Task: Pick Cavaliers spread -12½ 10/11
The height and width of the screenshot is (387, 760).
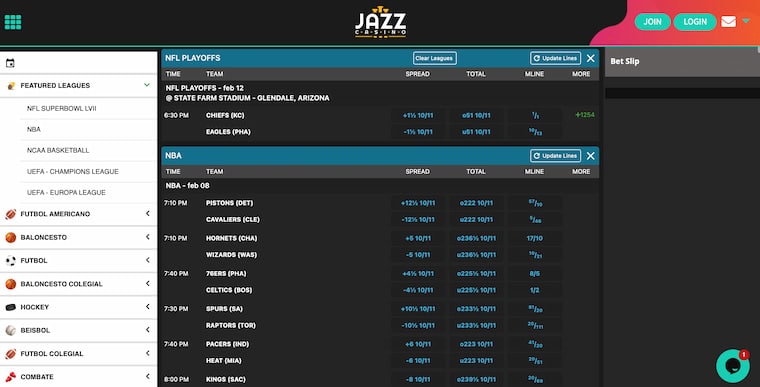Action: coord(418,220)
